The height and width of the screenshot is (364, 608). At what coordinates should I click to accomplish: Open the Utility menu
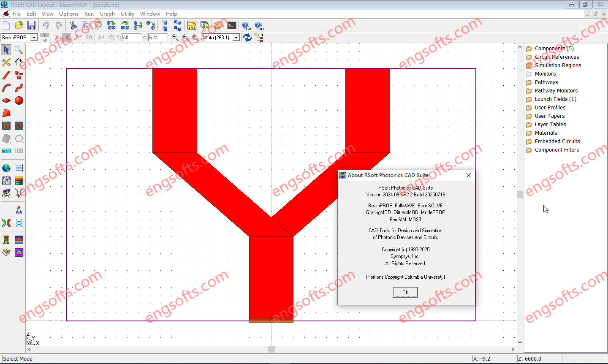tap(128, 14)
